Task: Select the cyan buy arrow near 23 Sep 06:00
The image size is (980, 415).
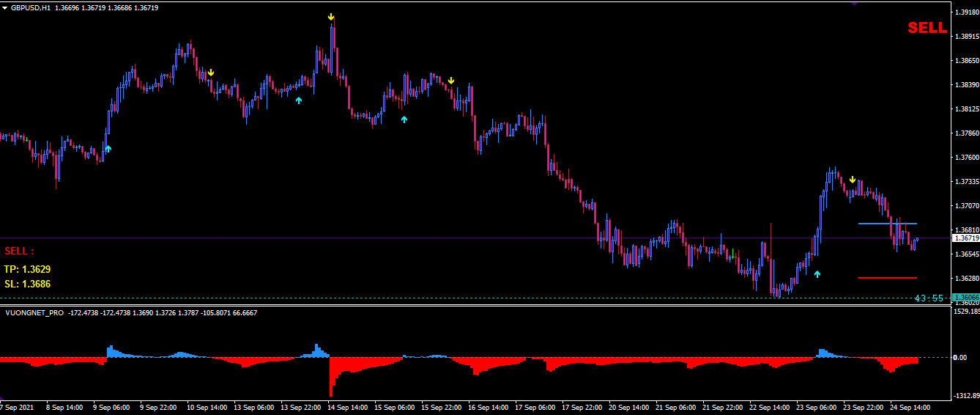Action: point(817,273)
